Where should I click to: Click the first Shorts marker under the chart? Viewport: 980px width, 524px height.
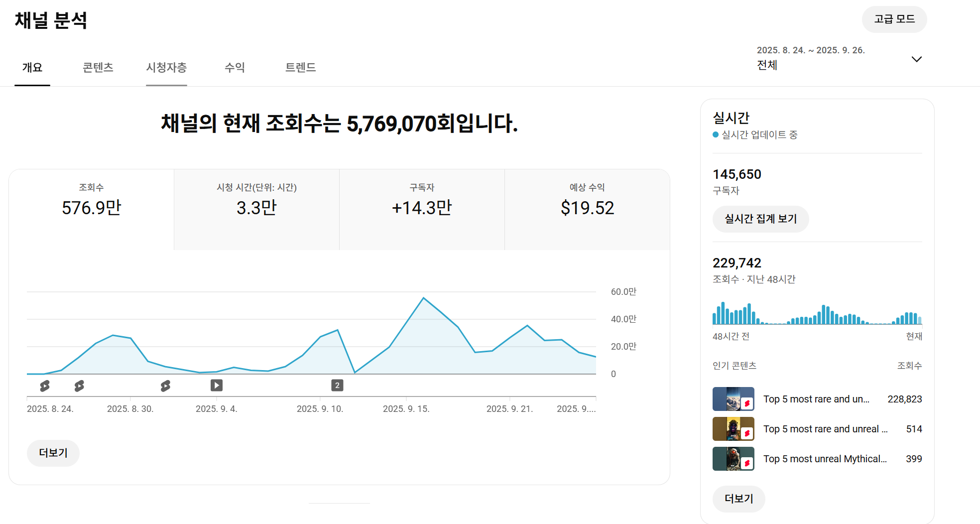(x=45, y=386)
